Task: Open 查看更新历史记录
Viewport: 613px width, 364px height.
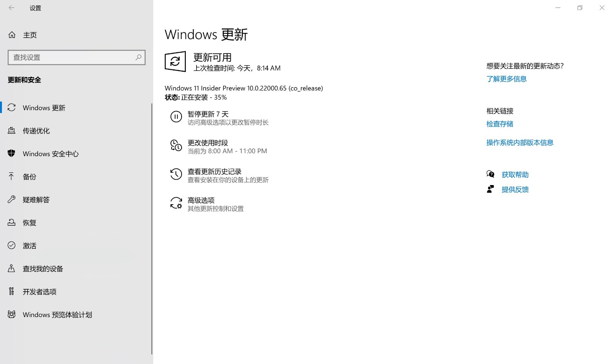Action: (220, 175)
